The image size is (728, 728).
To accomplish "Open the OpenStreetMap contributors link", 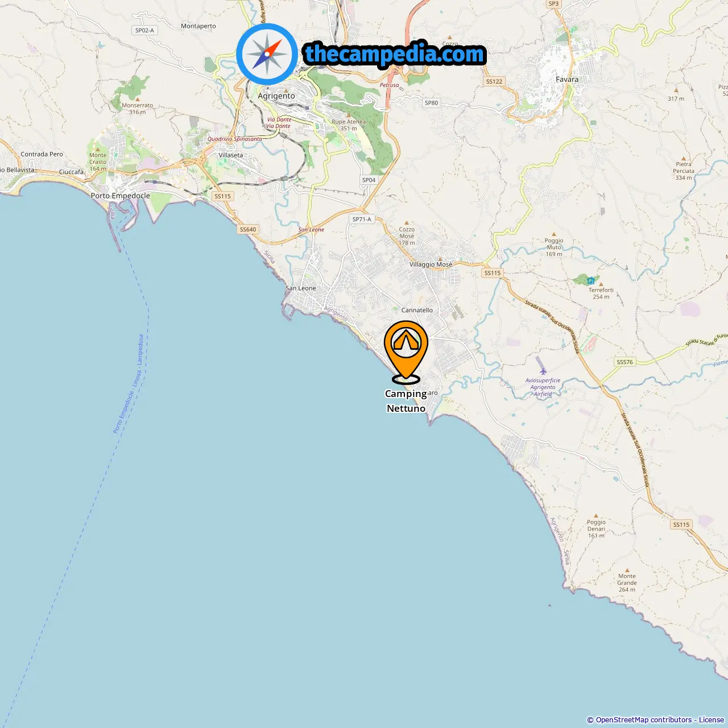I will [x=644, y=719].
